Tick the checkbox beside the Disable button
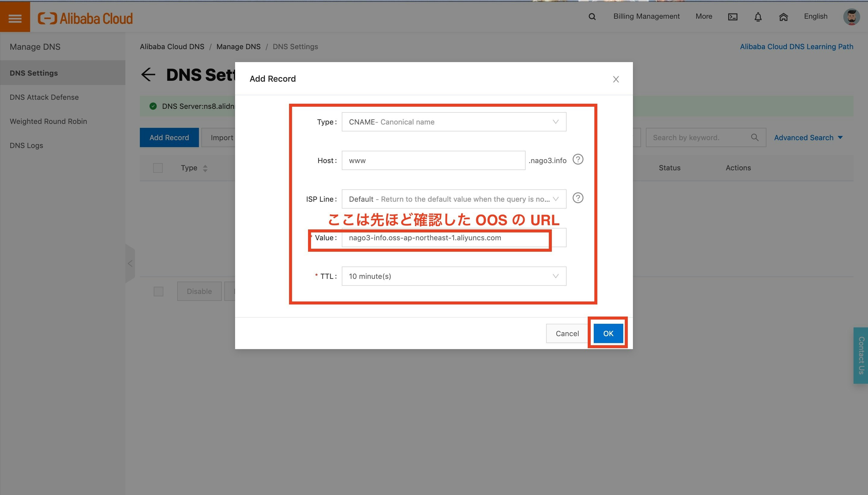 158,291
